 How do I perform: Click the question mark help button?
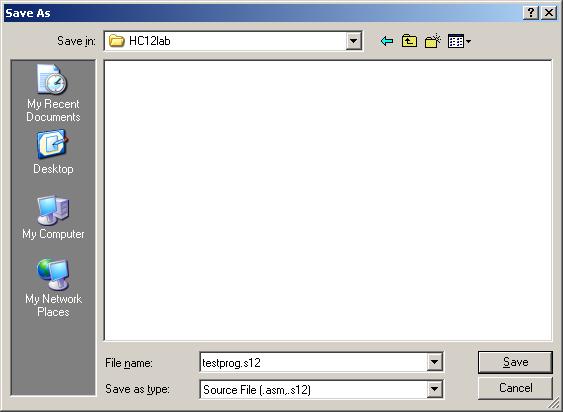click(531, 13)
